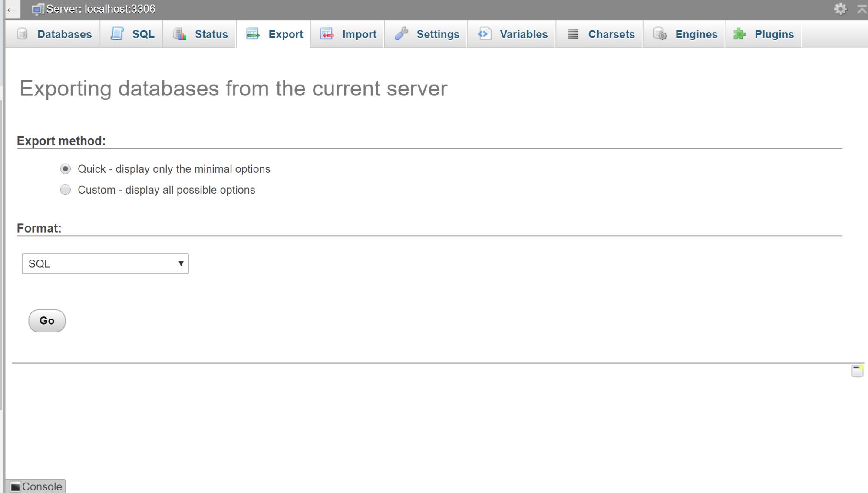Open the Console bar
The image size is (868, 493).
tap(36, 486)
